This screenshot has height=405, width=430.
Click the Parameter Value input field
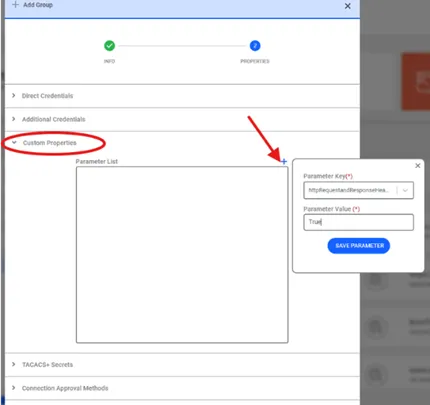point(358,222)
